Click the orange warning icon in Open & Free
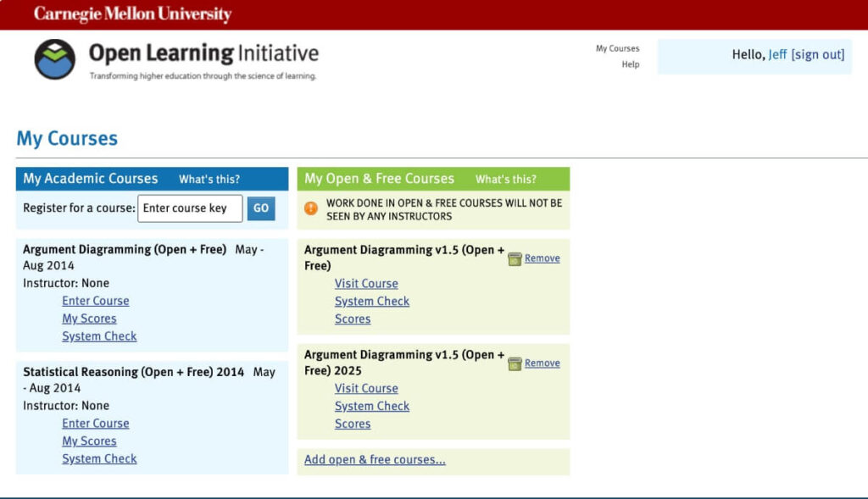Viewport: 868px width, 499px height. [x=311, y=208]
